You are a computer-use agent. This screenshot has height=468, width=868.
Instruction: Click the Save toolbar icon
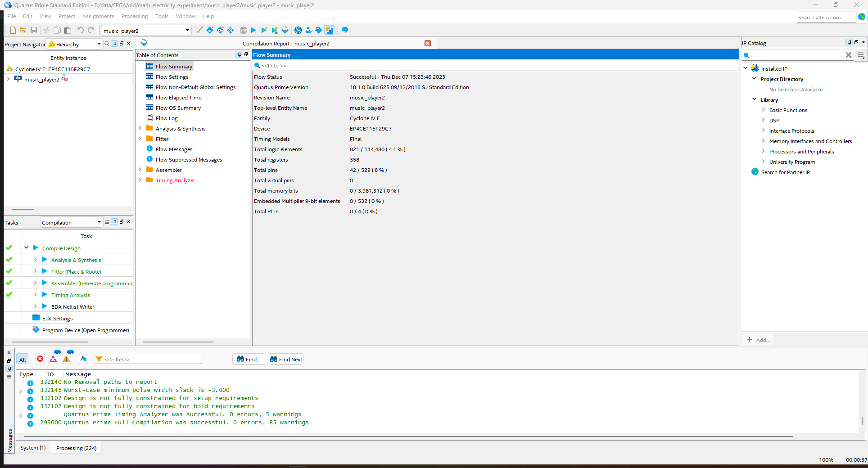click(34, 30)
